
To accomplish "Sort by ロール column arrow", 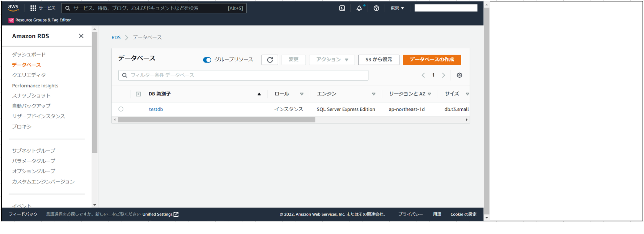I will (302, 94).
